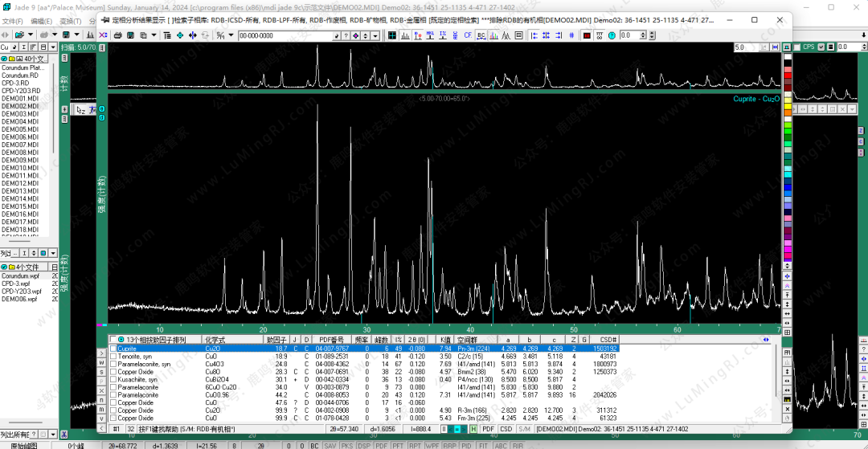Click the S/M percent search-match icon
Viewport: 868px width, 449px height.
click(220, 35)
